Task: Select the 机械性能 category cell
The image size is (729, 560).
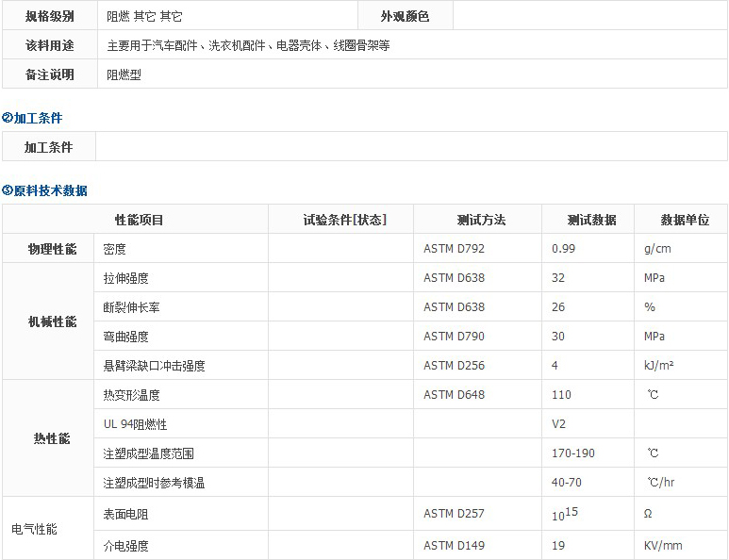Action: pos(52,321)
